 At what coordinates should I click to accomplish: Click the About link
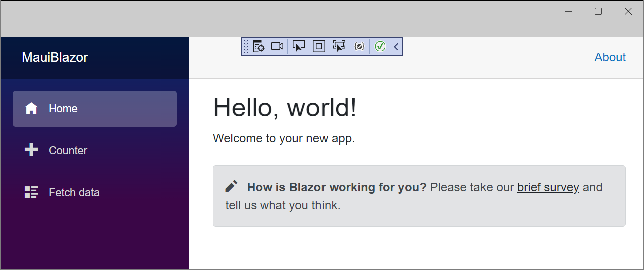tap(610, 57)
